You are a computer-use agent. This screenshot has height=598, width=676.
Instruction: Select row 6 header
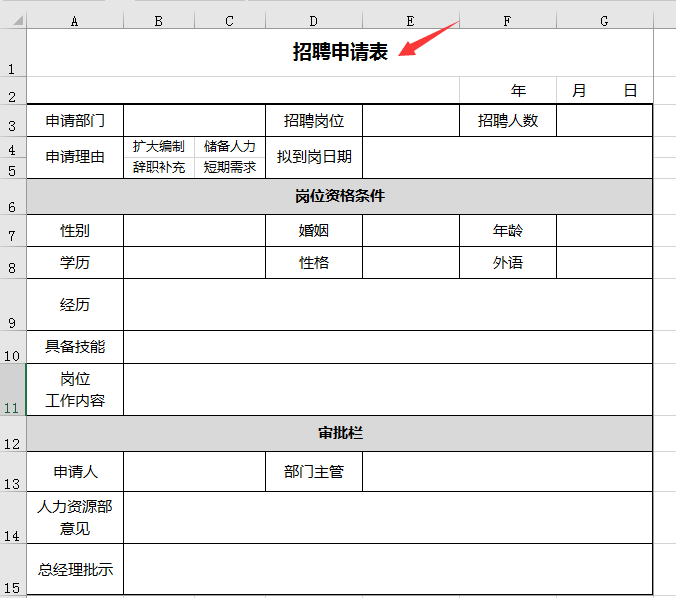tap(13, 196)
